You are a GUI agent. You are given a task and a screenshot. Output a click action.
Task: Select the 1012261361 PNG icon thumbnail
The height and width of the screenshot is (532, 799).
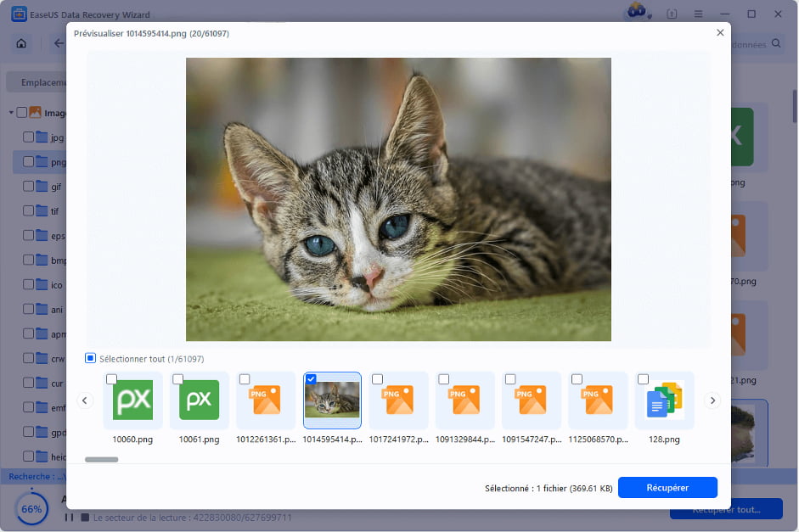(265, 400)
